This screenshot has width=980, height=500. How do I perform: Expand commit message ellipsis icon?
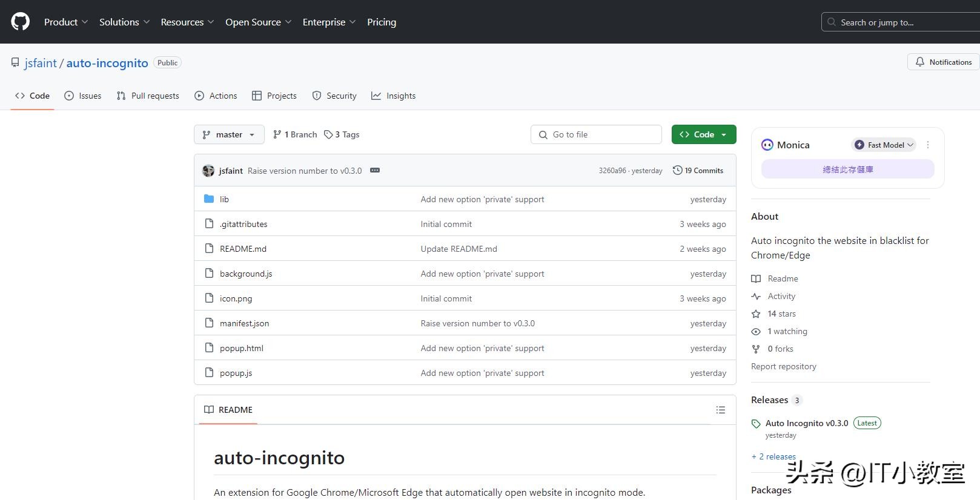point(375,170)
